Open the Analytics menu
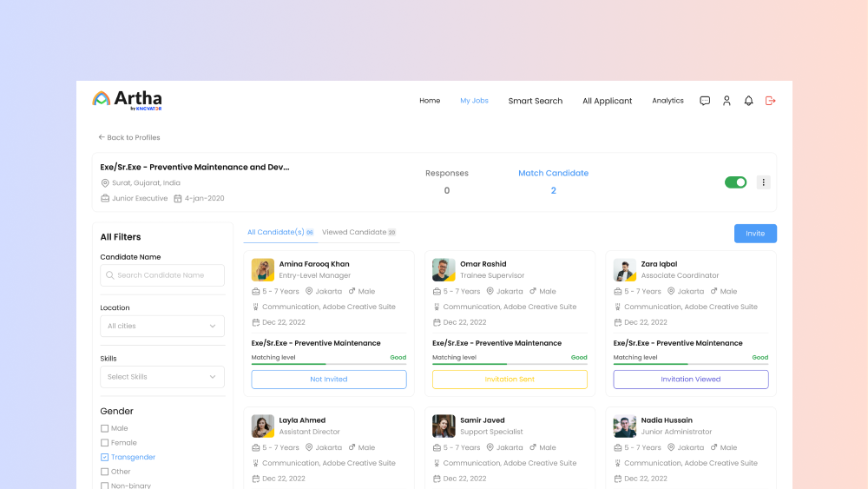Screen dimensions: 868x489 [667, 101]
